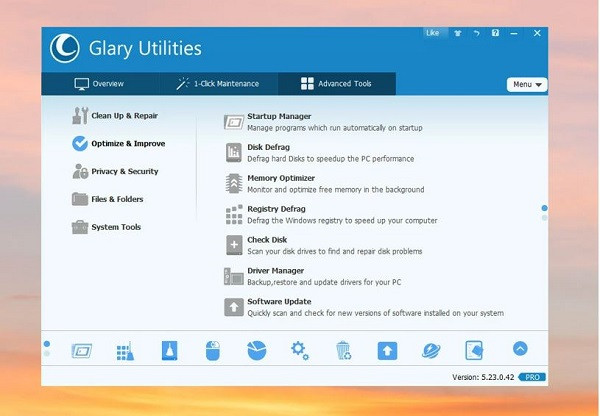Image resolution: width=600 pixels, height=416 pixels.
Task: Expand the bottom toolbar with the up chevron
Action: coord(520,349)
